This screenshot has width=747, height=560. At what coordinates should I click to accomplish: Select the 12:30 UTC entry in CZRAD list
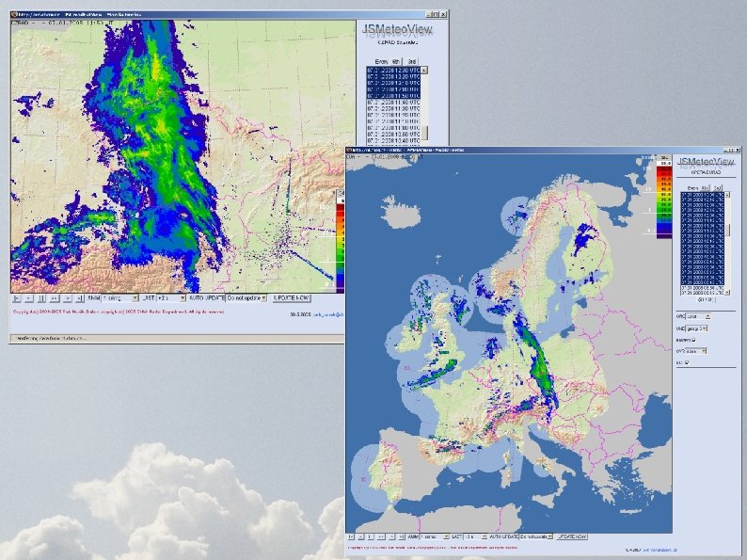pos(393,70)
